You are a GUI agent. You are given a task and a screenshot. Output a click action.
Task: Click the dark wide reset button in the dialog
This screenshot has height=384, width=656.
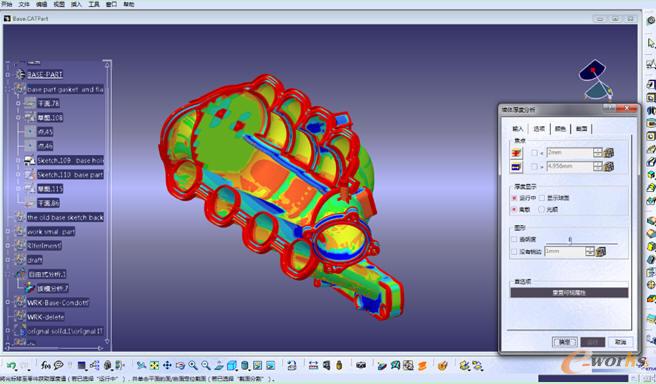tap(569, 292)
